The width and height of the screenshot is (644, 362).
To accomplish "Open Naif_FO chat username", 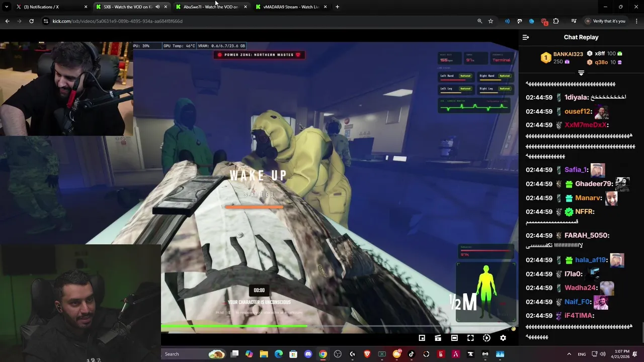I will point(577,302).
